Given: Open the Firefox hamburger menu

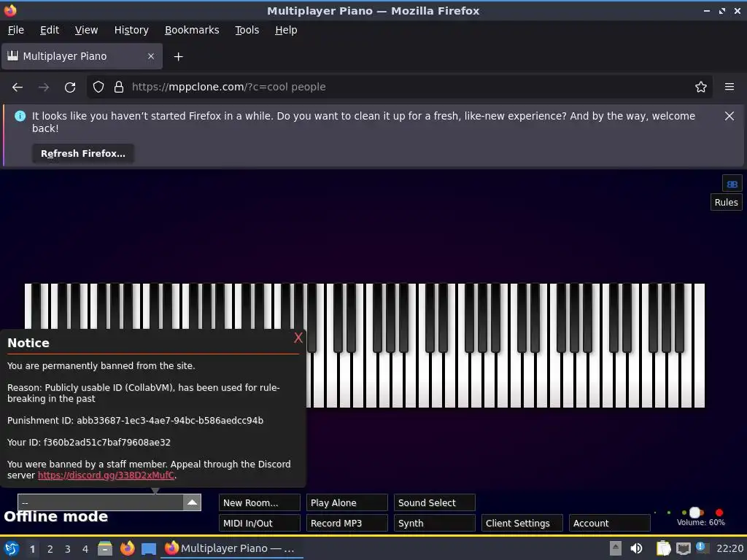Looking at the screenshot, I should (x=729, y=87).
